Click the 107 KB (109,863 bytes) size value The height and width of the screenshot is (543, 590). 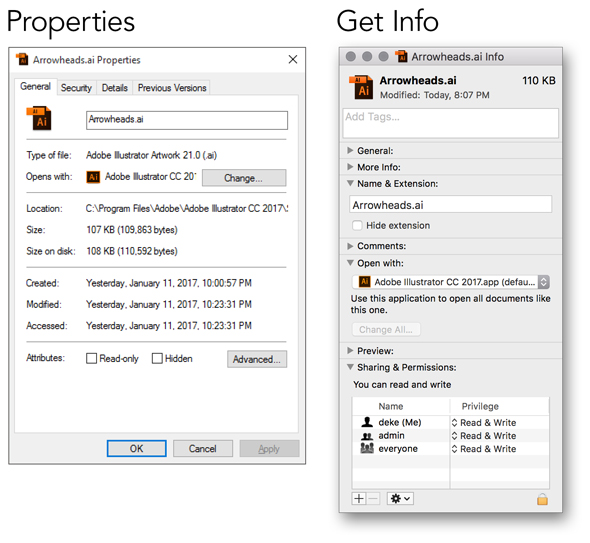[x=132, y=230]
